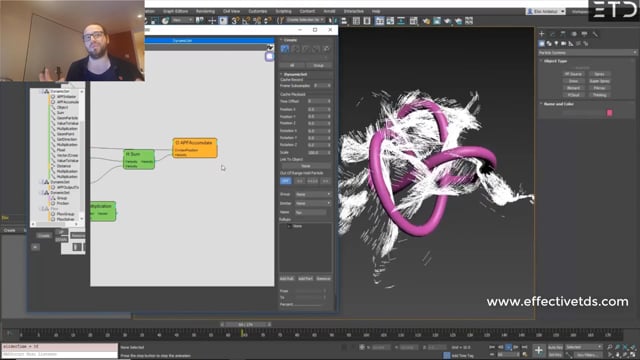Select the Space Warps category icon

click(578, 43)
